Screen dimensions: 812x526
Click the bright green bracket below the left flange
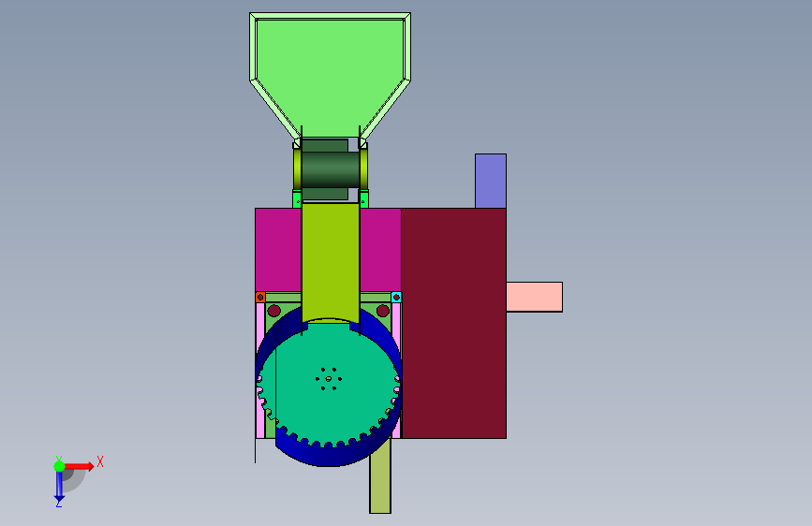pos(297,199)
